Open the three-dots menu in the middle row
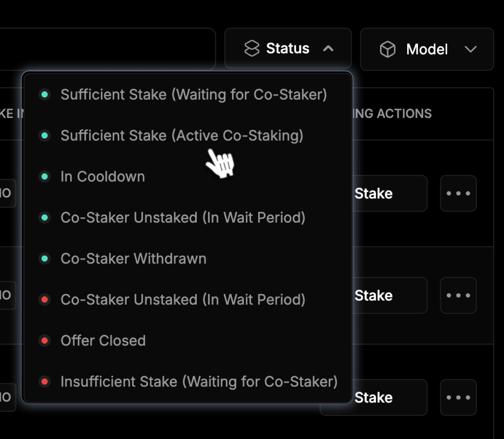Image resolution: width=504 pixels, height=439 pixels. pyautogui.click(x=458, y=296)
